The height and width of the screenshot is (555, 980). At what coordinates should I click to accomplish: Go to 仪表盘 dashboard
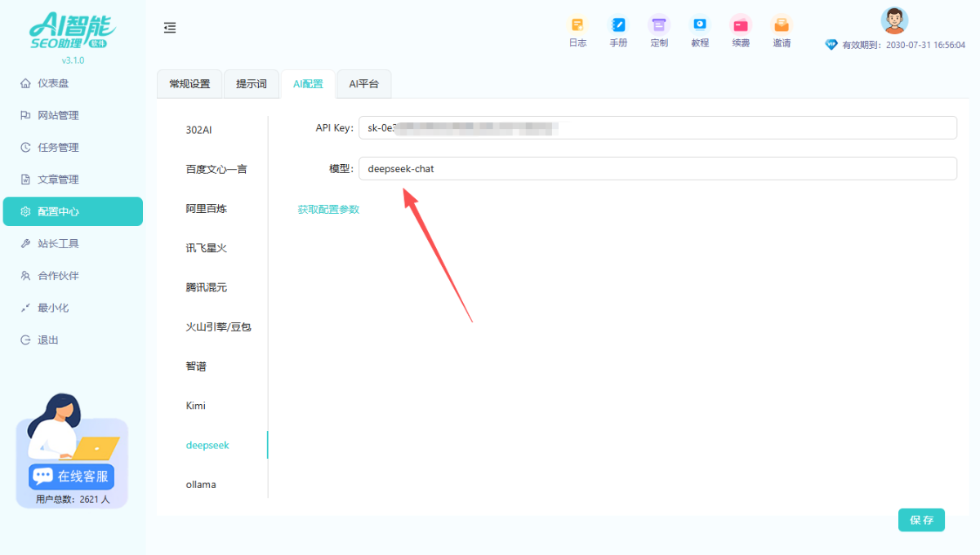click(73, 83)
